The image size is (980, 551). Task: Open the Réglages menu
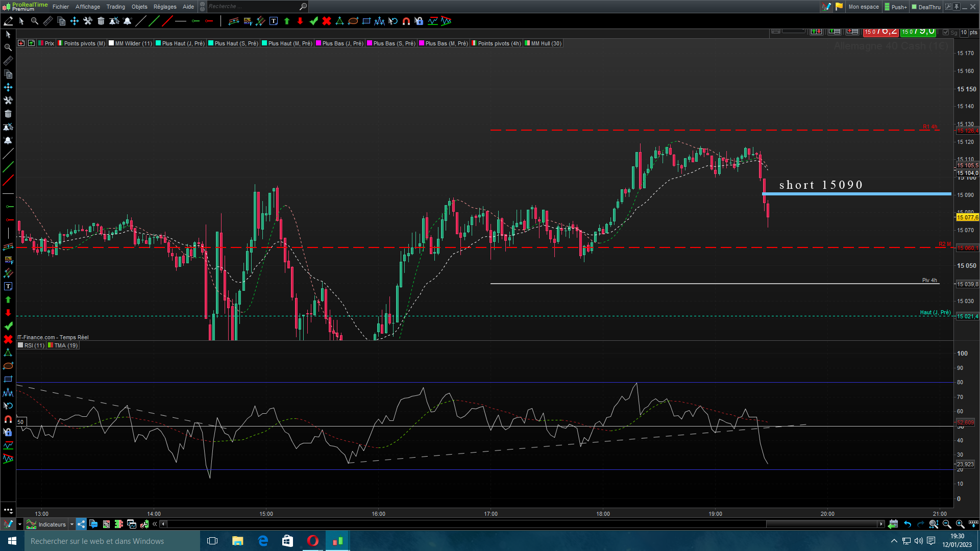(x=164, y=7)
